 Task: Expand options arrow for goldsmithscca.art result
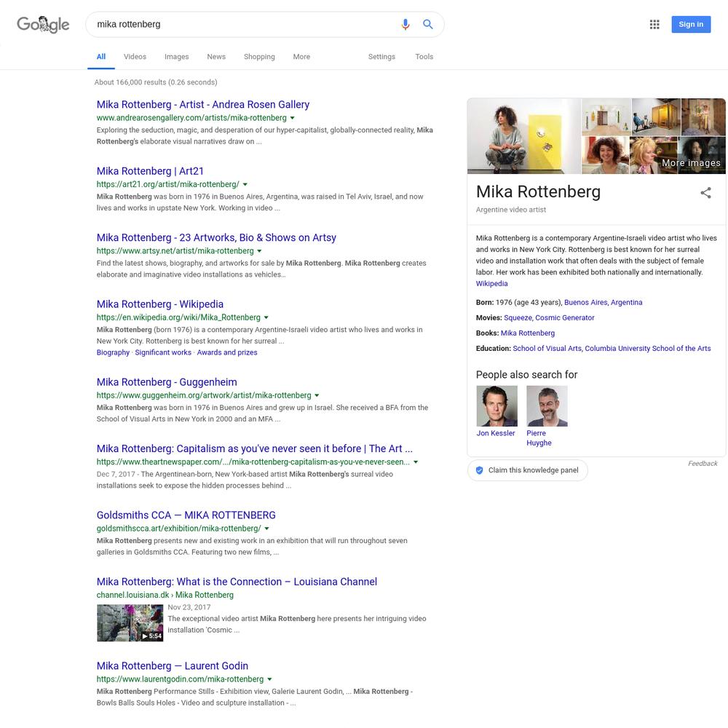click(x=266, y=529)
